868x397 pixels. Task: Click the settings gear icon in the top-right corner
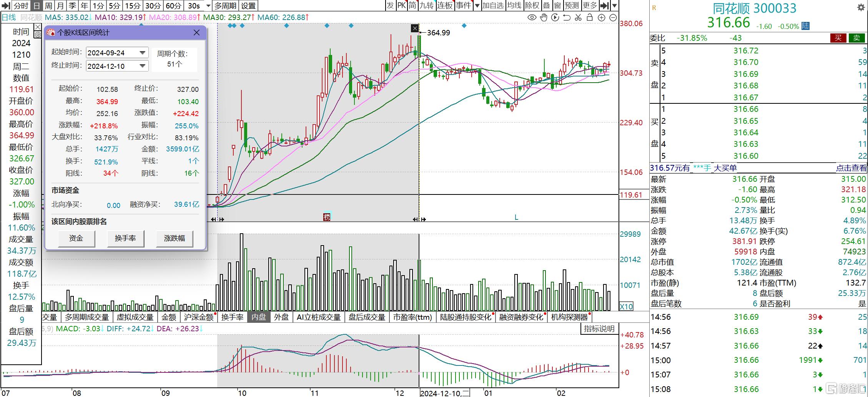click(861, 8)
